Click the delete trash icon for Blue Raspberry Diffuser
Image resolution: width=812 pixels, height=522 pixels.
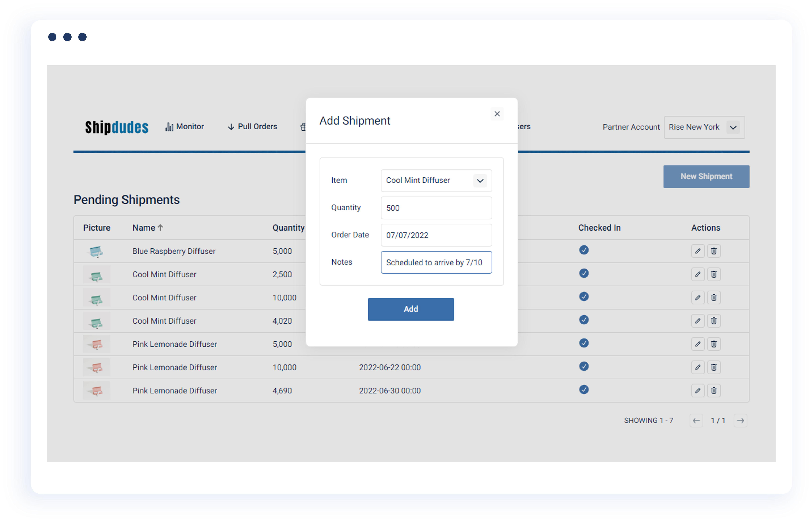(x=714, y=251)
